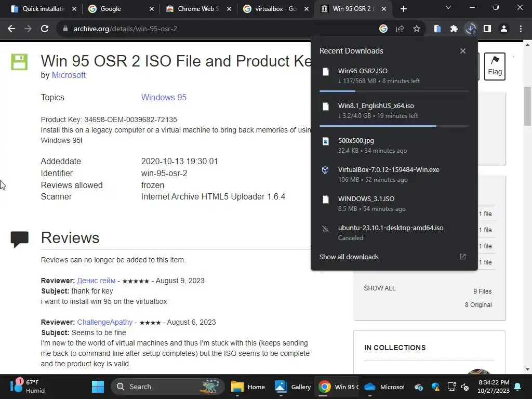Bookmark this page with star icon
The height and width of the screenshot is (399, 532).
pyautogui.click(x=417, y=29)
